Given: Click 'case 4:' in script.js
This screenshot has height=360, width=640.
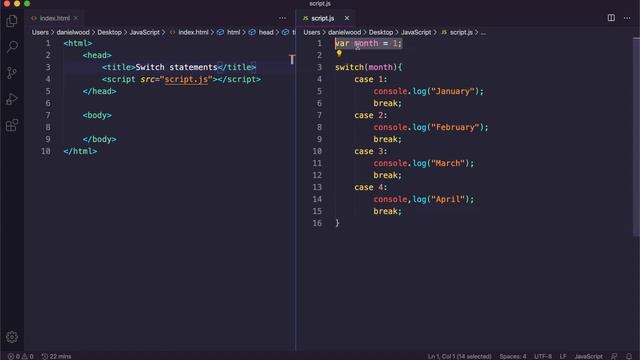Looking at the screenshot, I should tap(371, 187).
